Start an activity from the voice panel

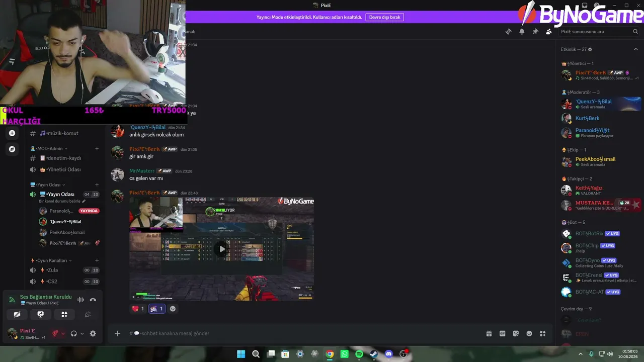tap(64, 314)
